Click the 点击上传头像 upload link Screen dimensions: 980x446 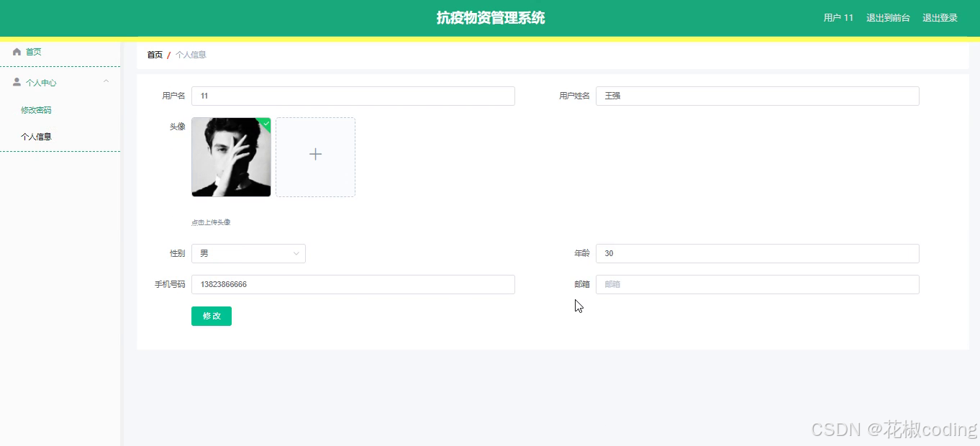coord(210,222)
